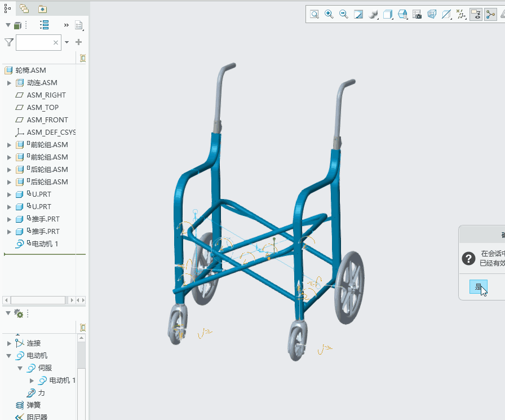Expand the 连接 tree node
The image size is (505, 420).
9,343
